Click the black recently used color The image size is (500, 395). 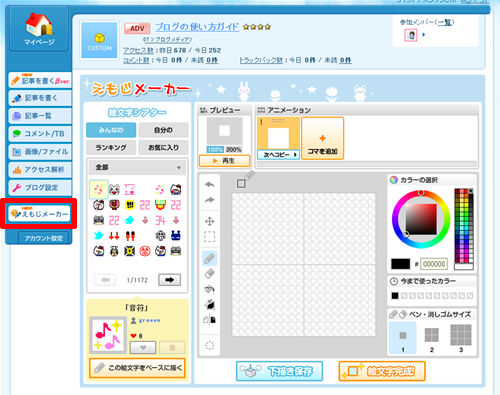395,296
